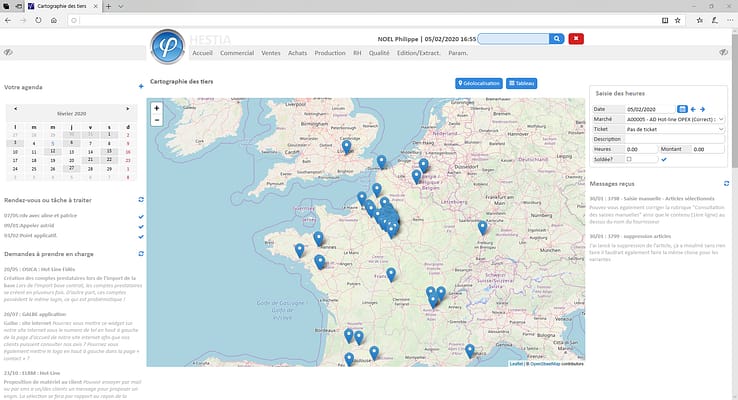738x400 pixels.
Task: Click the map zoom out minus button
Action: [x=156, y=120]
